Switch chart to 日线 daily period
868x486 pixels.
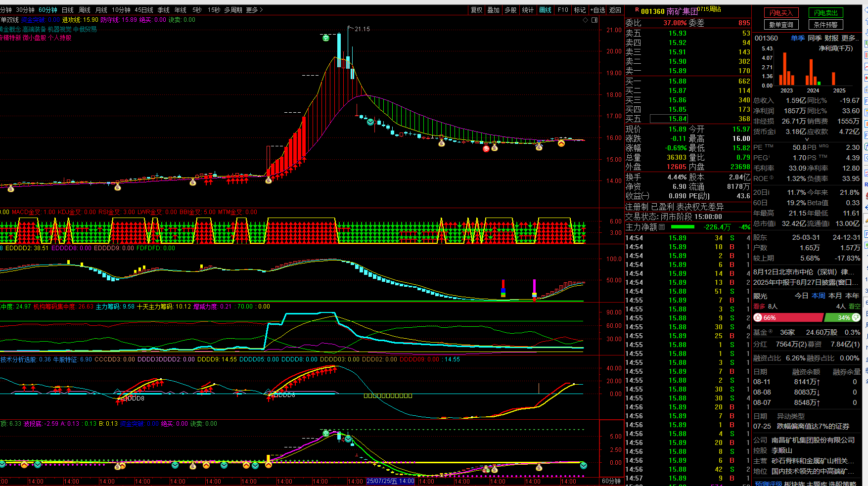point(68,10)
